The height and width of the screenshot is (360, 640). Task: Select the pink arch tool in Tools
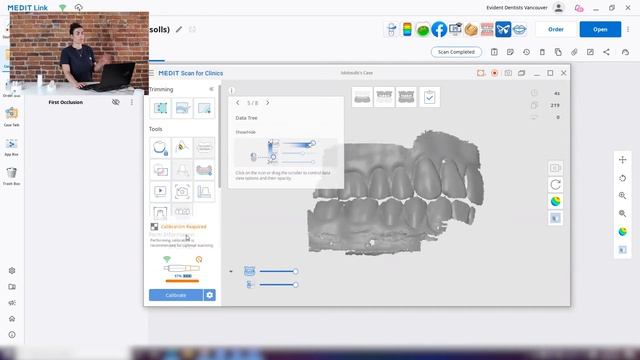pyautogui.click(x=204, y=169)
